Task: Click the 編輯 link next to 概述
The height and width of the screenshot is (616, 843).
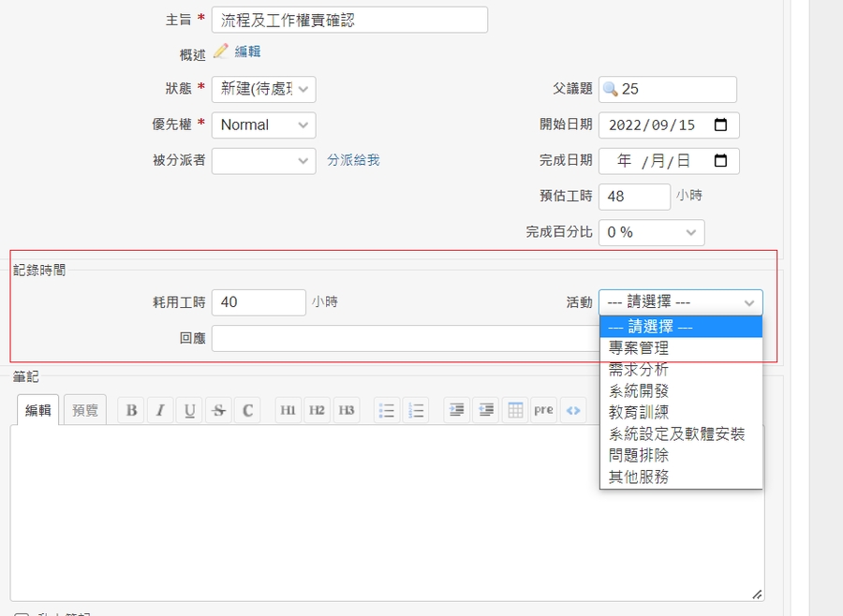Action: click(247, 51)
